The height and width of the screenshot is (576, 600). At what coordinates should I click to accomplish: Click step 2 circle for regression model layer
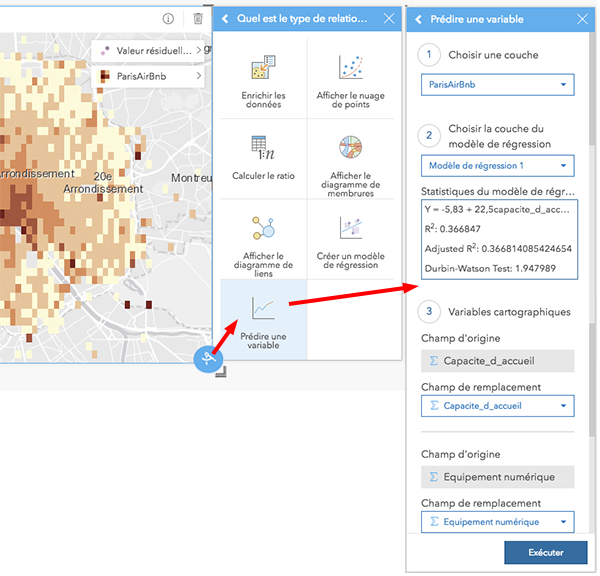coord(429,135)
